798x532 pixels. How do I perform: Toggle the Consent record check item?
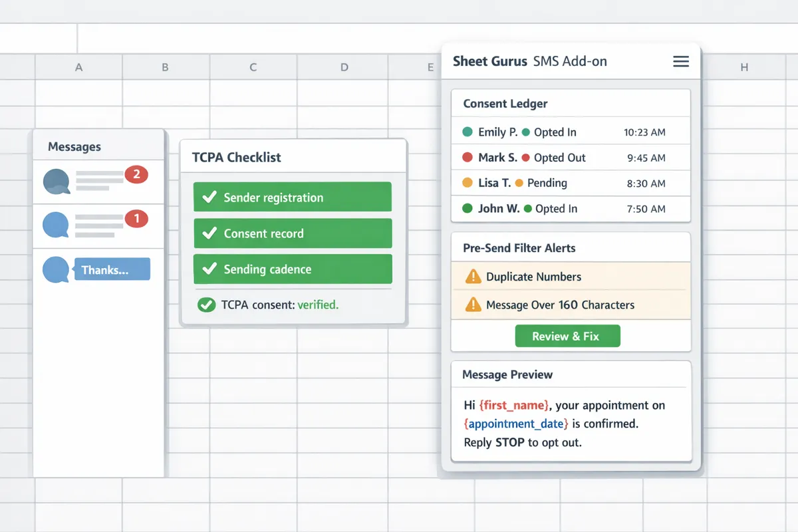point(293,233)
